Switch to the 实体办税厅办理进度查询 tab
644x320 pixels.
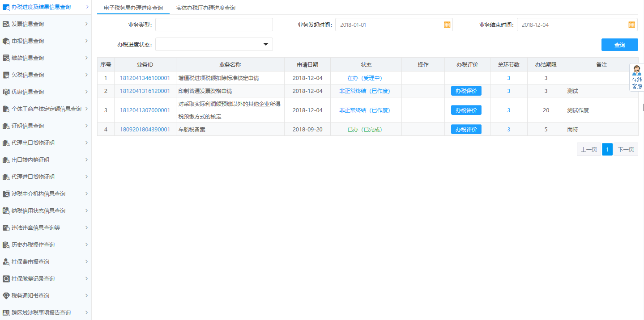click(206, 8)
